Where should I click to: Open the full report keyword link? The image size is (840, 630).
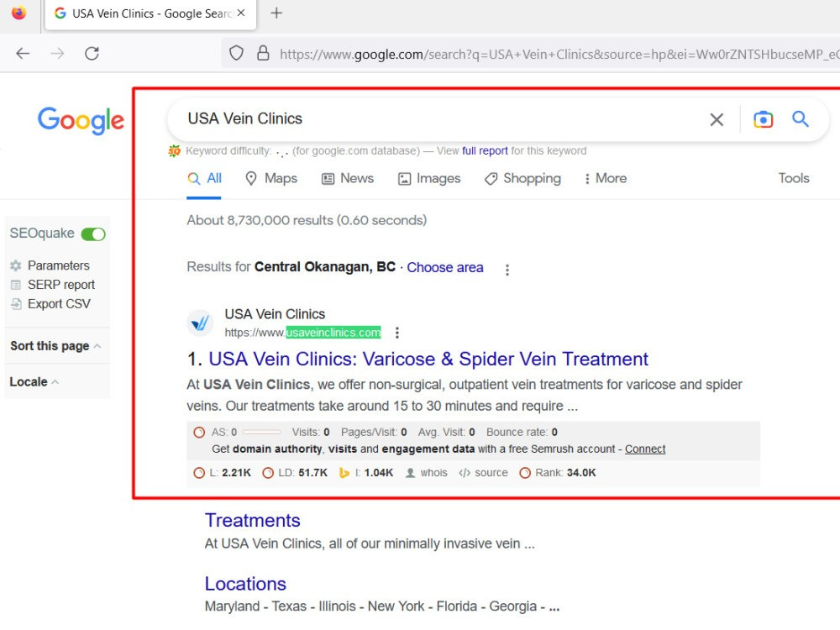tap(485, 150)
